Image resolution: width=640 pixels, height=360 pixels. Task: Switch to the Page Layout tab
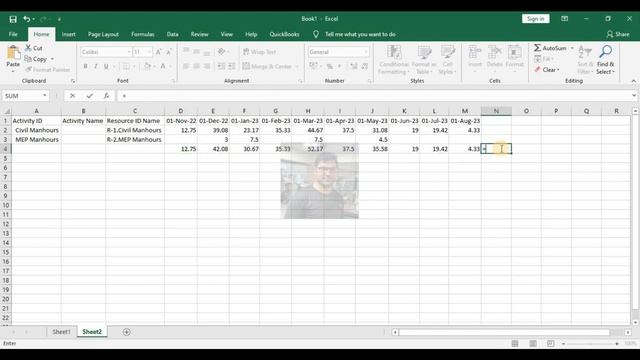[x=103, y=35]
